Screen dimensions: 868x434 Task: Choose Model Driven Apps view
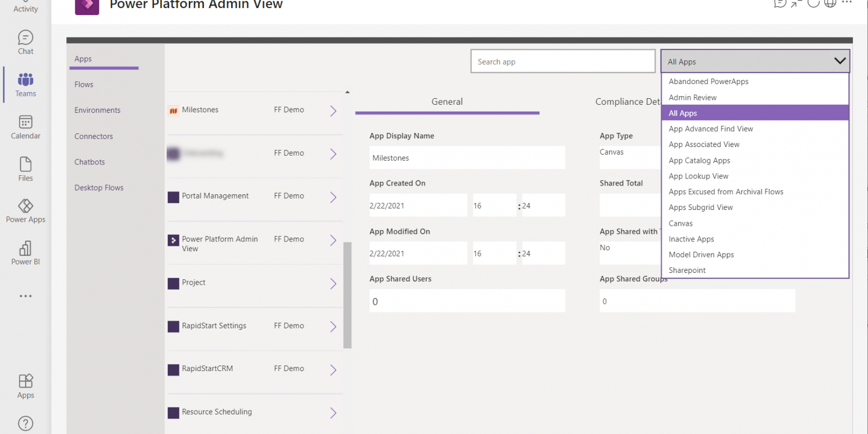[755, 254]
